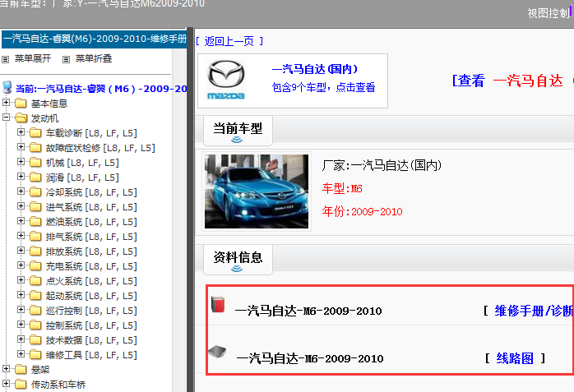
Task: Go back via 返回上一页 link
Action: 229,41
